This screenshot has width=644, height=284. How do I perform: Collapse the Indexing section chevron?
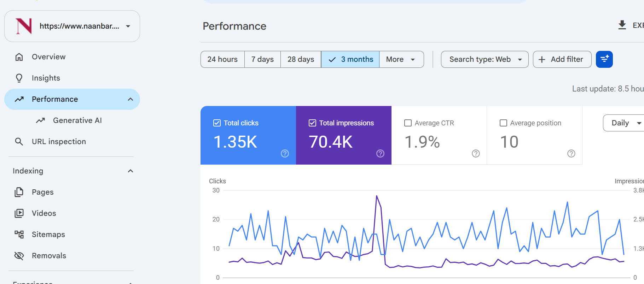click(130, 171)
